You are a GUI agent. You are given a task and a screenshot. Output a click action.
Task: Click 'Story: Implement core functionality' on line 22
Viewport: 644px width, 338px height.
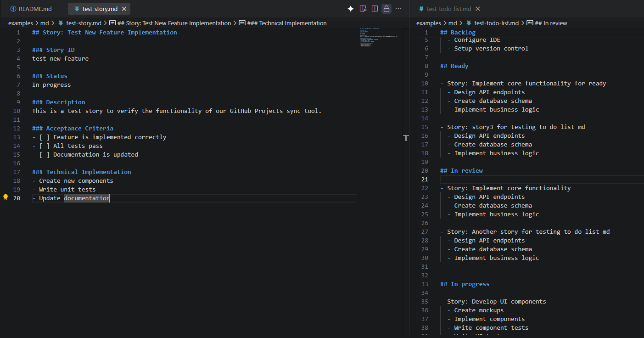pos(509,188)
